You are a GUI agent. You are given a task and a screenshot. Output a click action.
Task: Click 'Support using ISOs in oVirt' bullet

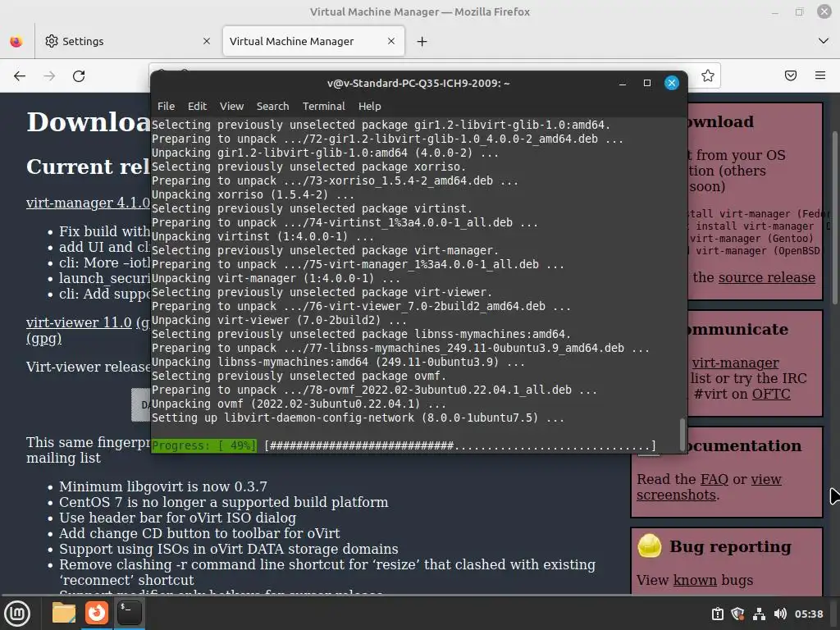[229, 549]
